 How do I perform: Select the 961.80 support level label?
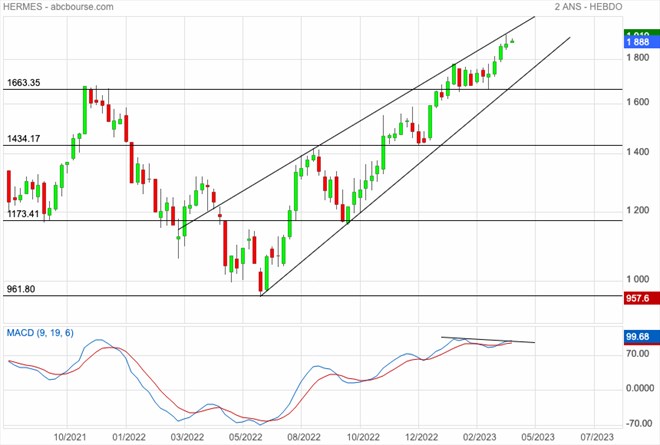point(21,289)
